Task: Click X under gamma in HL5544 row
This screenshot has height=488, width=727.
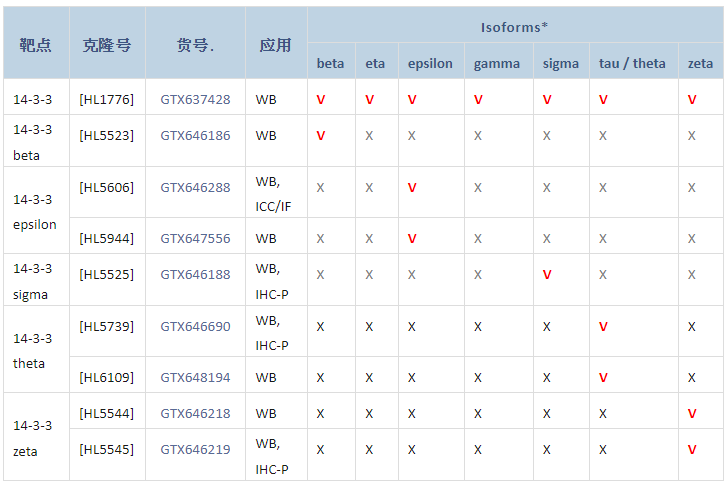Action: click(x=478, y=413)
